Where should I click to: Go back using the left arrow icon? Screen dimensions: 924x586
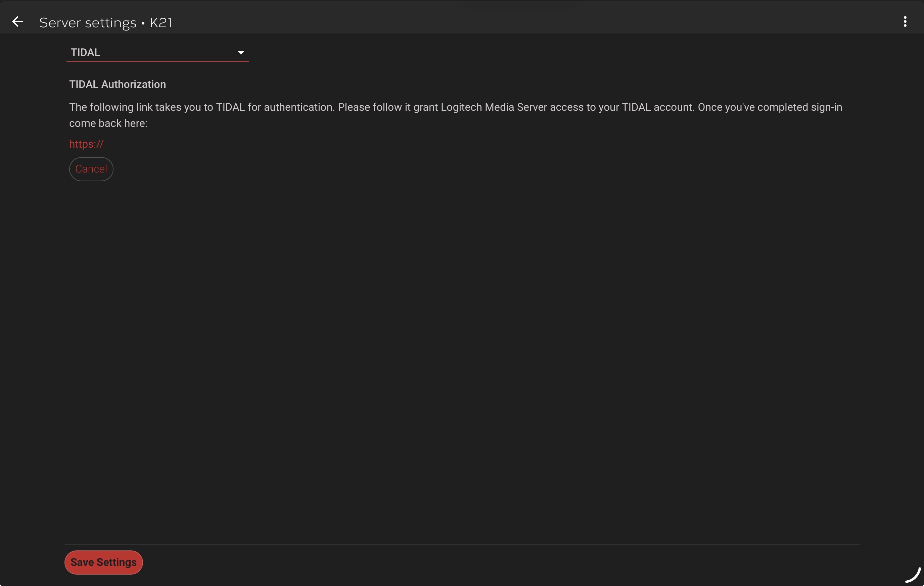click(x=17, y=22)
